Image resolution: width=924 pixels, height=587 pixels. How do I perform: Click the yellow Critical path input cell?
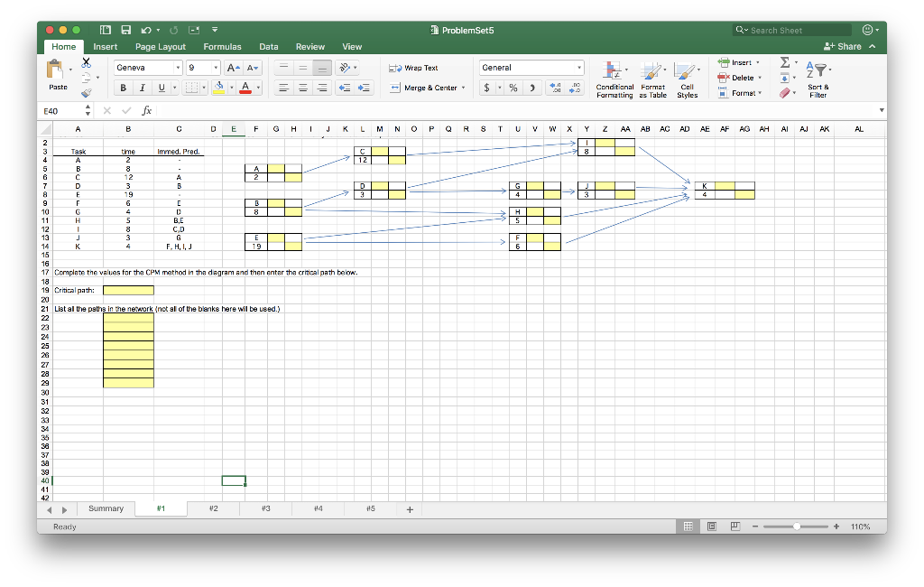click(x=128, y=290)
